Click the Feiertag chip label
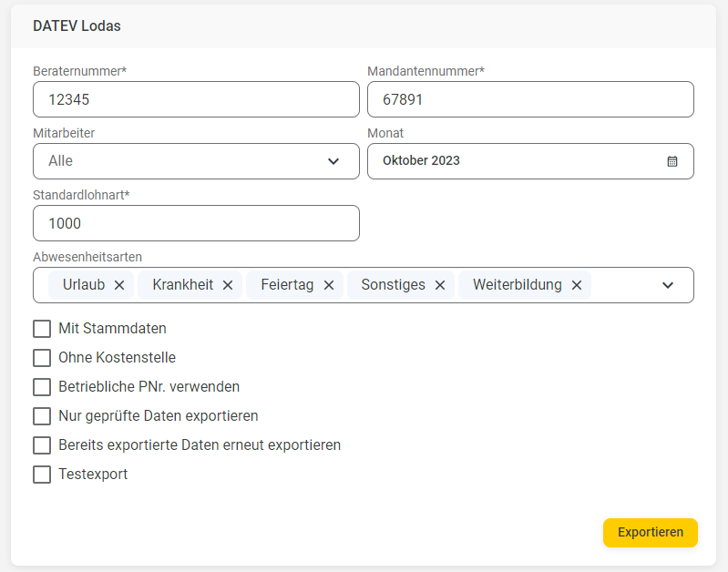The height and width of the screenshot is (572, 728). click(x=287, y=284)
